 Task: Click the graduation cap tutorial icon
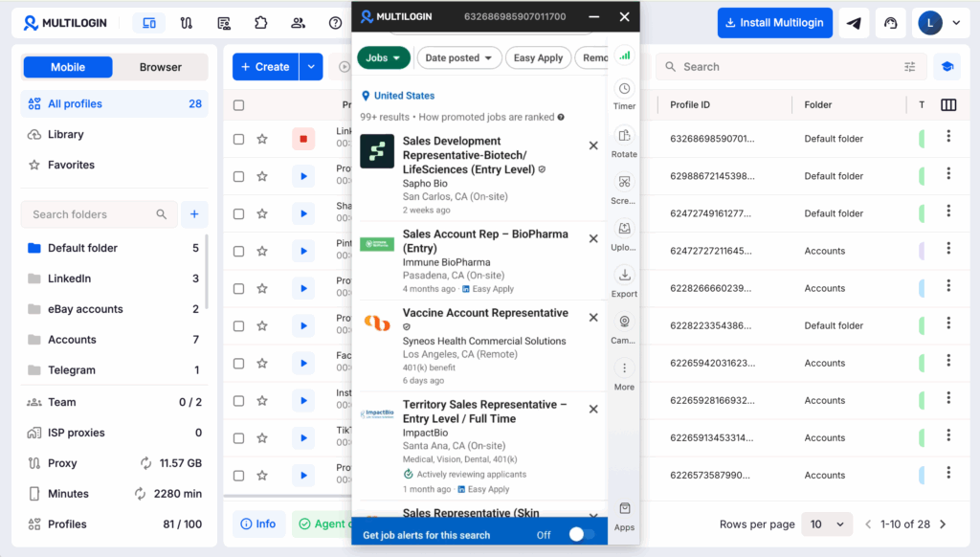pos(947,67)
